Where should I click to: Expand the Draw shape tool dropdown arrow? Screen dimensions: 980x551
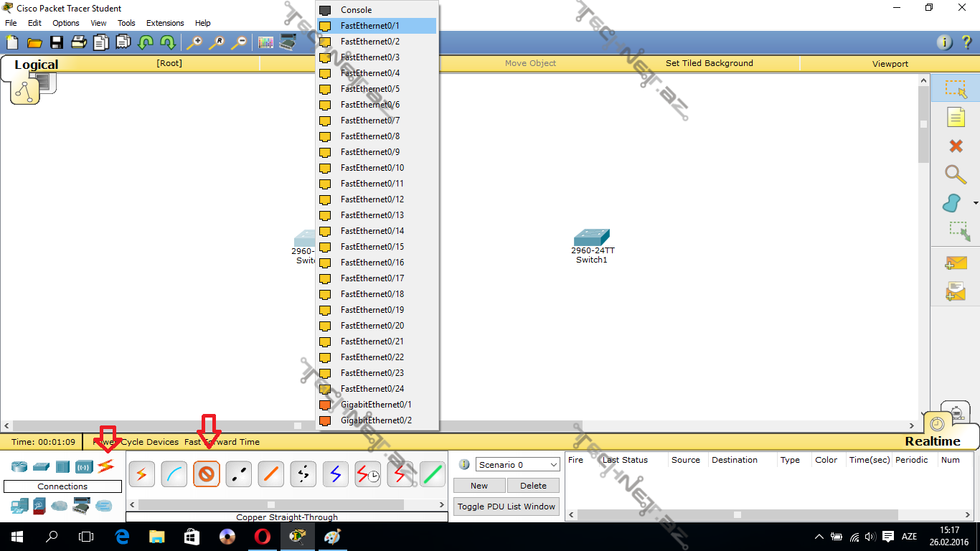tap(975, 203)
